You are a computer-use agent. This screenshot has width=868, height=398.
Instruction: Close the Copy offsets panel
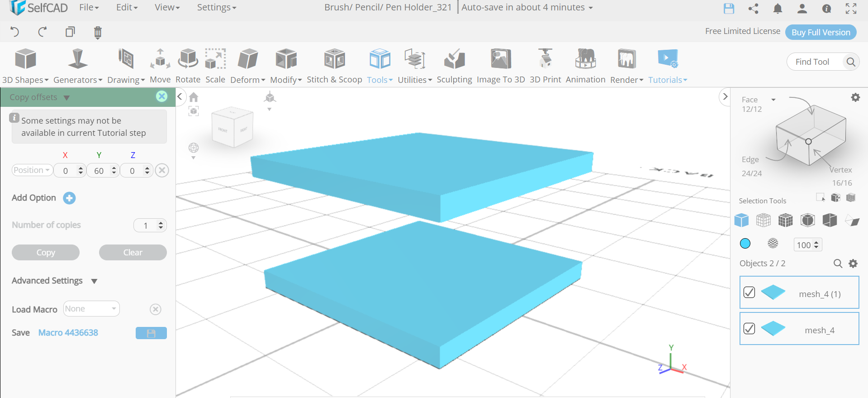[x=161, y=96]
